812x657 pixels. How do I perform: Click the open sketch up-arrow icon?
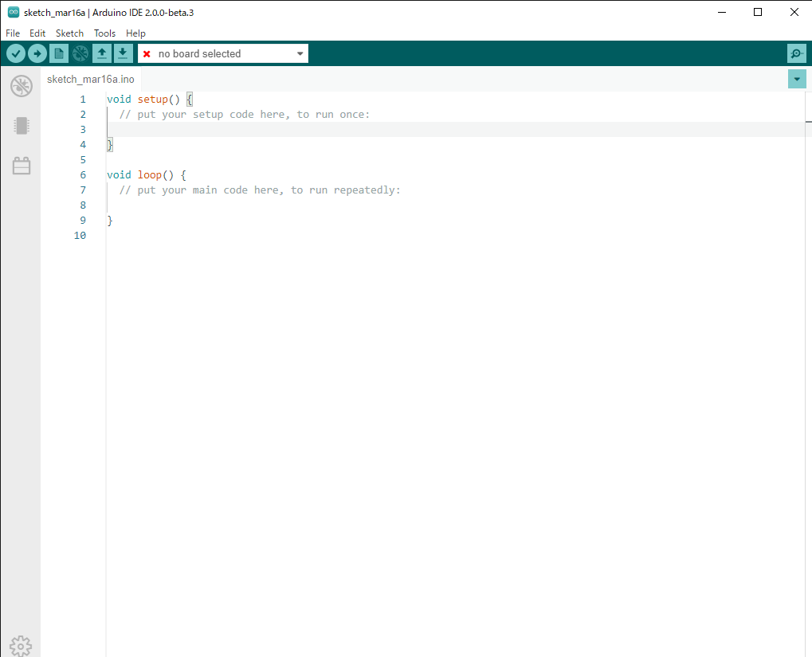tap(102, 53)
